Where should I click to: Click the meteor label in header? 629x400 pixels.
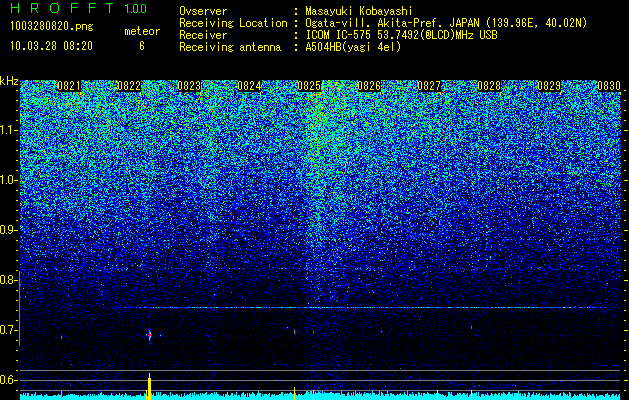142,31
